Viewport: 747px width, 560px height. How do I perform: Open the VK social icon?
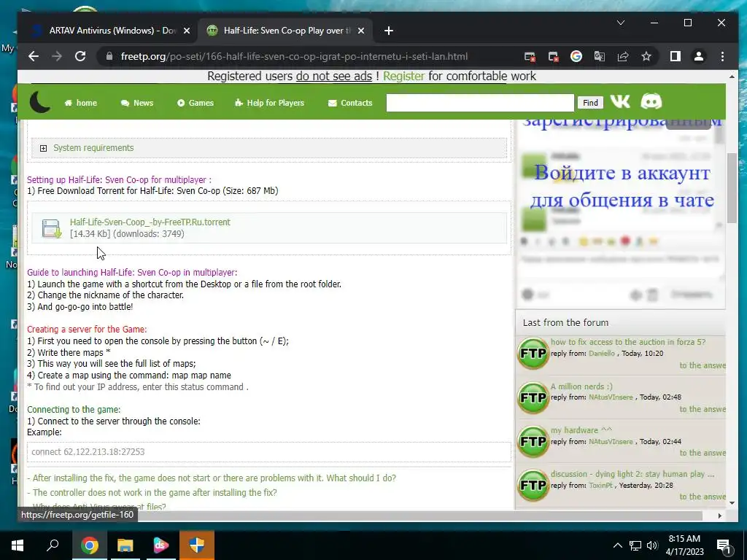620,101
